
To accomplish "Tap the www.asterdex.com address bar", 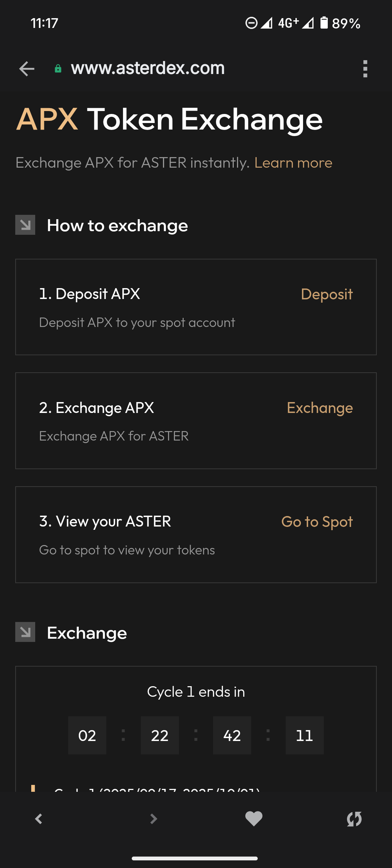I will [x=148, y=68].
